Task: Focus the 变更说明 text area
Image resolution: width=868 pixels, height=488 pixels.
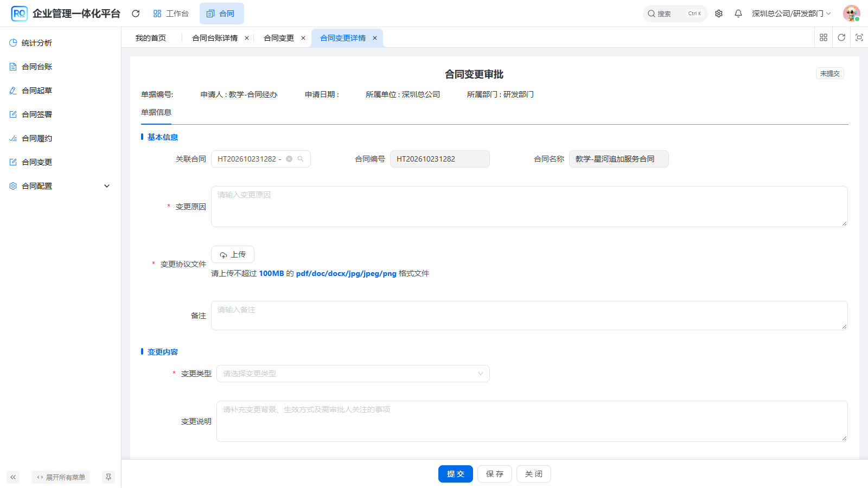Action: coord(532,421)
